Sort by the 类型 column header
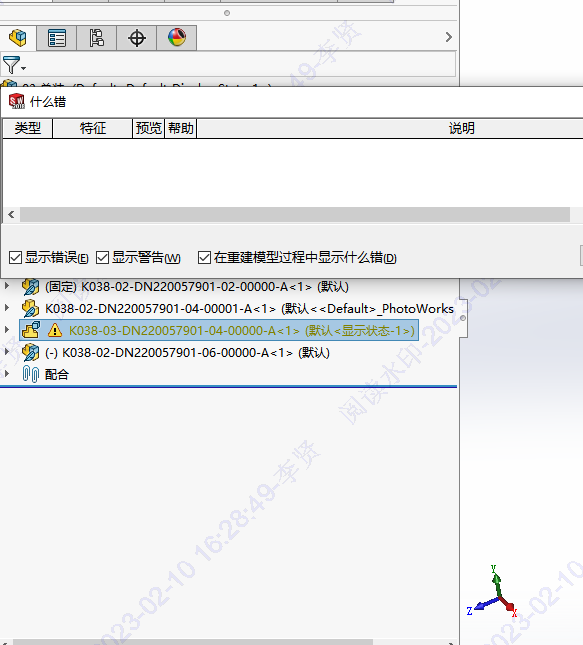 click(x=28, y=128)
